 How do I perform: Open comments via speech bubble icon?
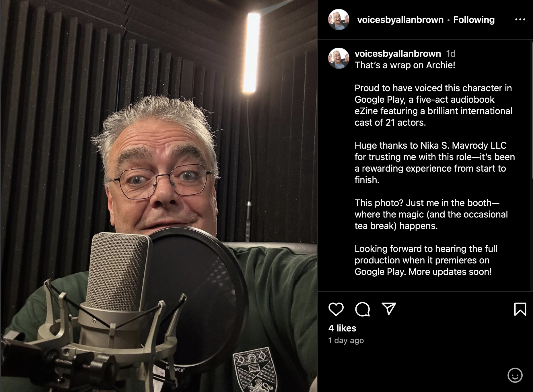click(x=362, y=309)
